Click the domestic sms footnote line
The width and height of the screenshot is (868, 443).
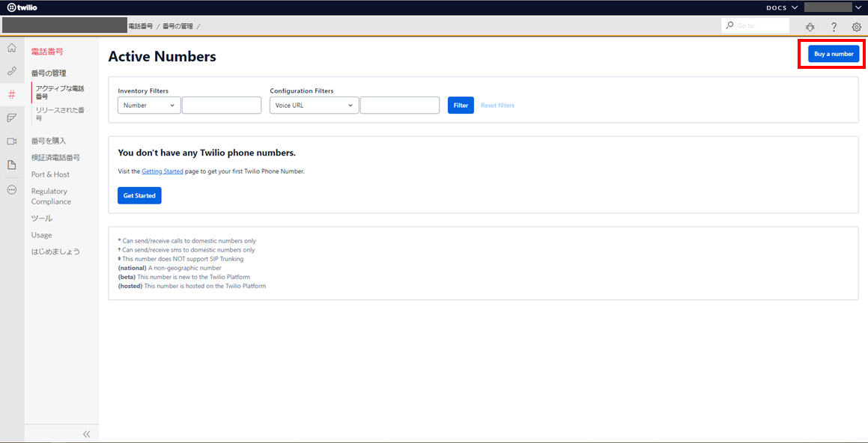tap(186, 250)
